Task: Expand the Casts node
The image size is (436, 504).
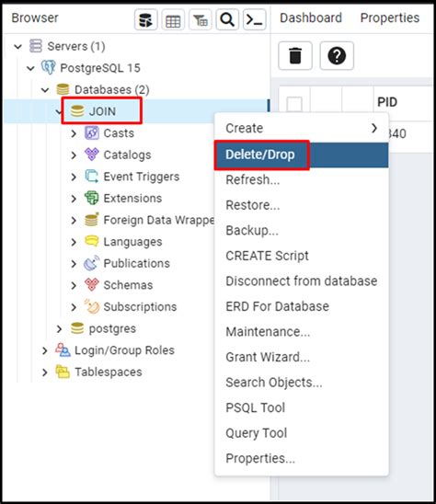Action: tap(74, 133)
